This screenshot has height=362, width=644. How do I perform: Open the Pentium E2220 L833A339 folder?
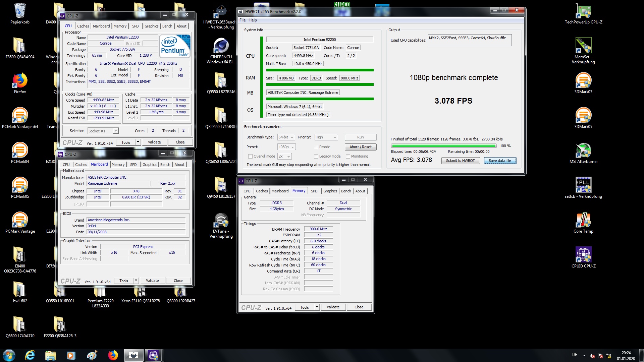[100, 298]
